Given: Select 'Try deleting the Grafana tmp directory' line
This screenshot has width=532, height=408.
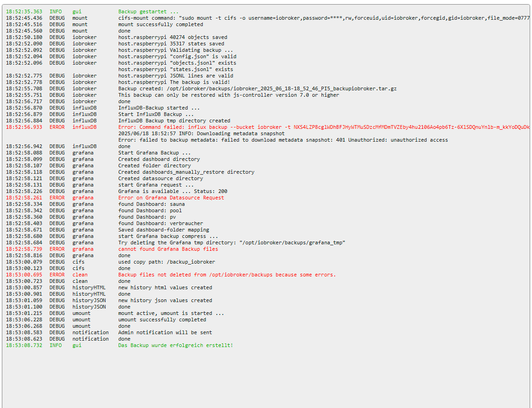Looking at the screenshot, I should click(x=232, y=243).
